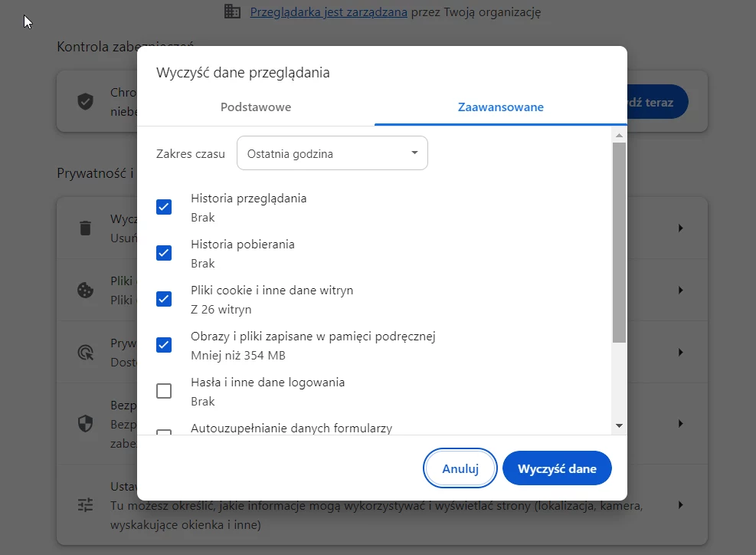Click the trash icon in settings list
This screenshot has width=756, height=555.
[x=85, y=228]
